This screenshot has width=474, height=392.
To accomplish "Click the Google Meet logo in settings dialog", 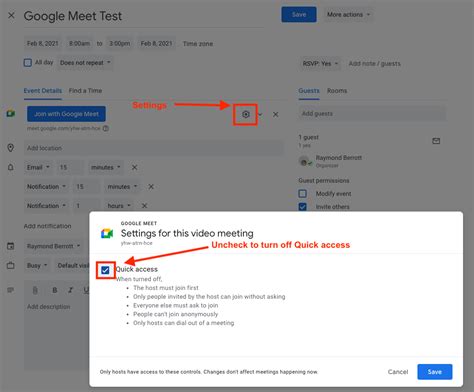I will point(107,233).
